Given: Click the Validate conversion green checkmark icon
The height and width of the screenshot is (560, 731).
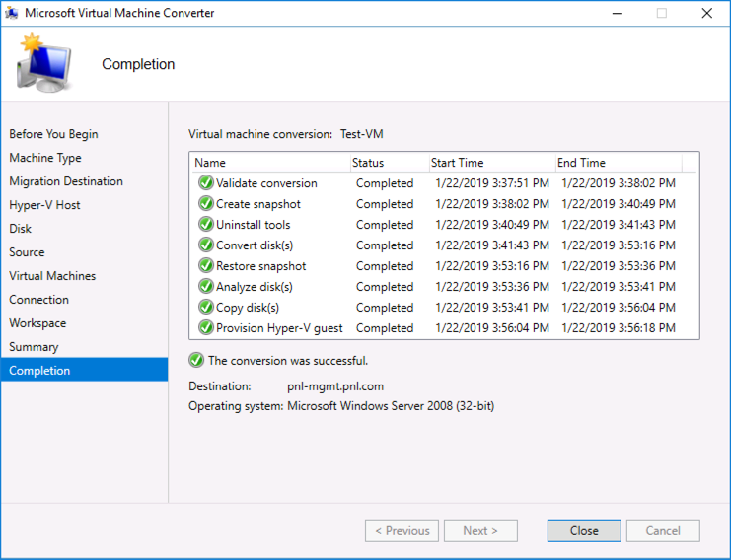Looking at the screenshot, I should pyautogui.click(x=205, y=183).
